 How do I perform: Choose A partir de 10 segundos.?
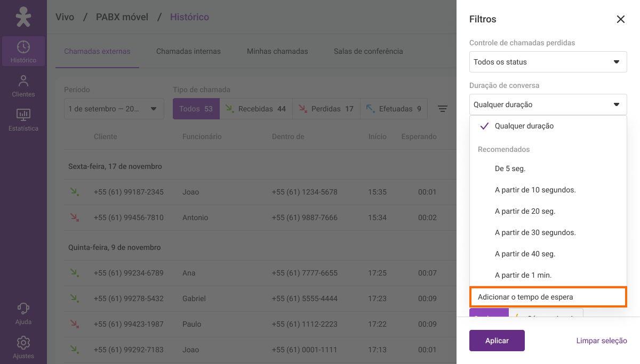pos(548,190)
